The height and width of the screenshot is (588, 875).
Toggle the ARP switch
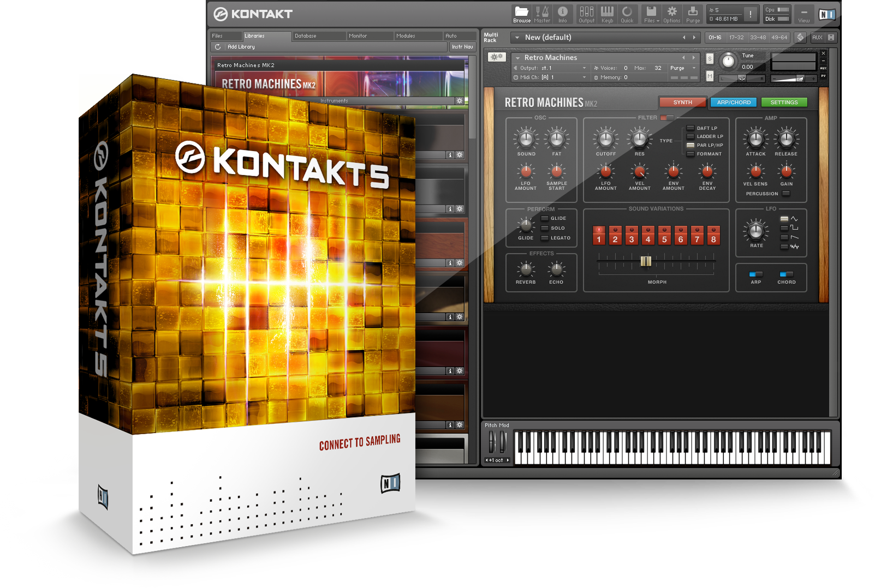[756, 274]
